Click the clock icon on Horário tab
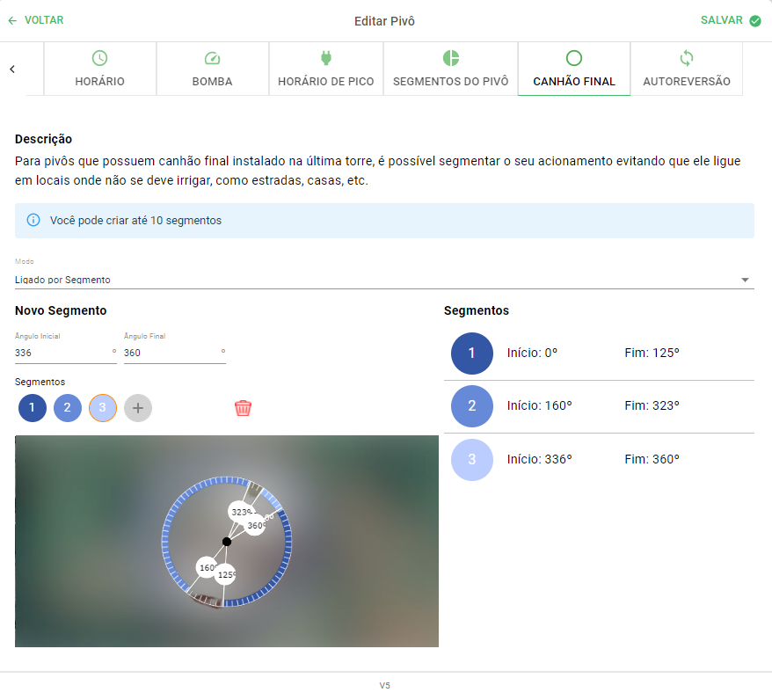Viewport: 772px width, 700px height. (100, 58)
